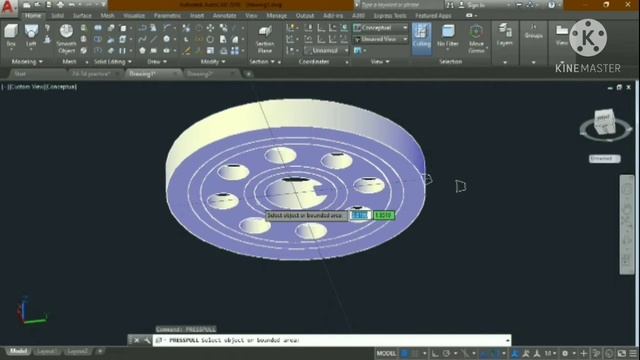This screenshot has height=360, width=640.
Task: Open the Surface ribbon tab
Action: click(82, 16)
